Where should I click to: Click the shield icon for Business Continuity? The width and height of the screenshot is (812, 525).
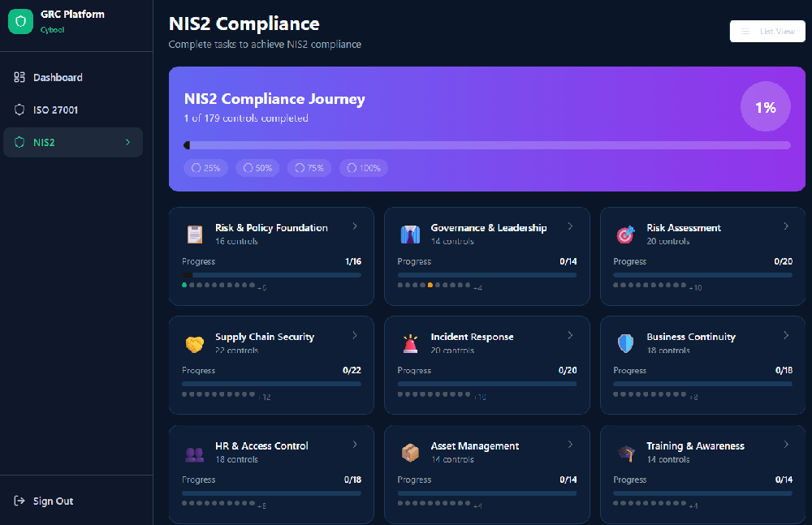coord(625,343)
